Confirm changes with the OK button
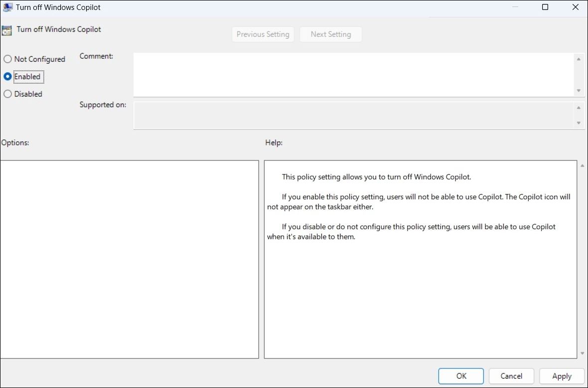This screenshot has width=588, height=388. tap(460, 376)
